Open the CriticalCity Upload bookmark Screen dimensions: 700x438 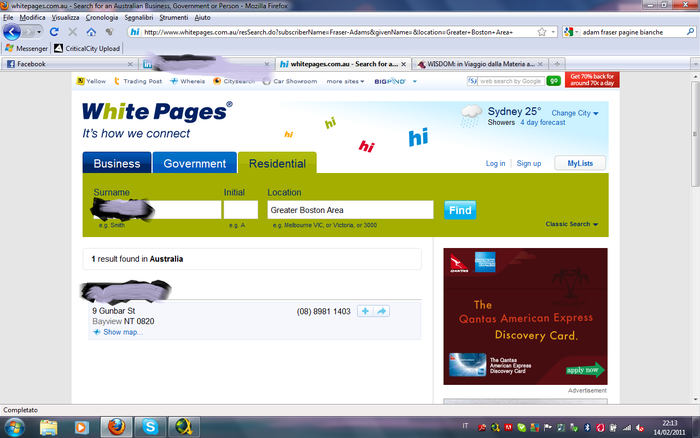point(87,48)
